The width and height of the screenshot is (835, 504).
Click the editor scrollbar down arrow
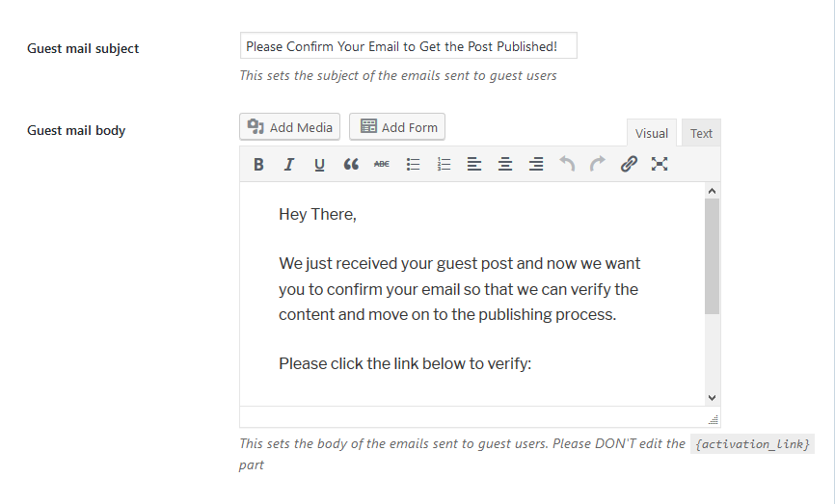pos(712,398)
